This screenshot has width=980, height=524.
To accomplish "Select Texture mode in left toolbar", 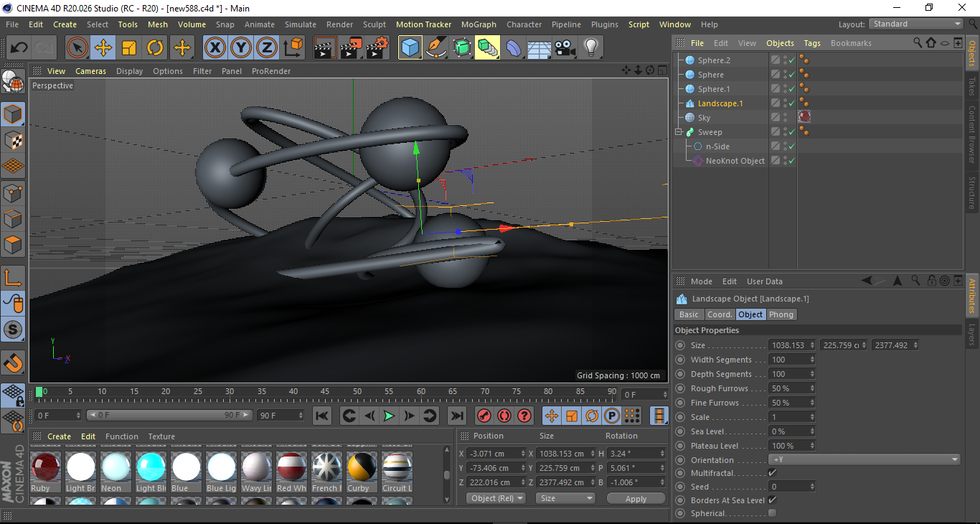I will click(x=13, y=141).
